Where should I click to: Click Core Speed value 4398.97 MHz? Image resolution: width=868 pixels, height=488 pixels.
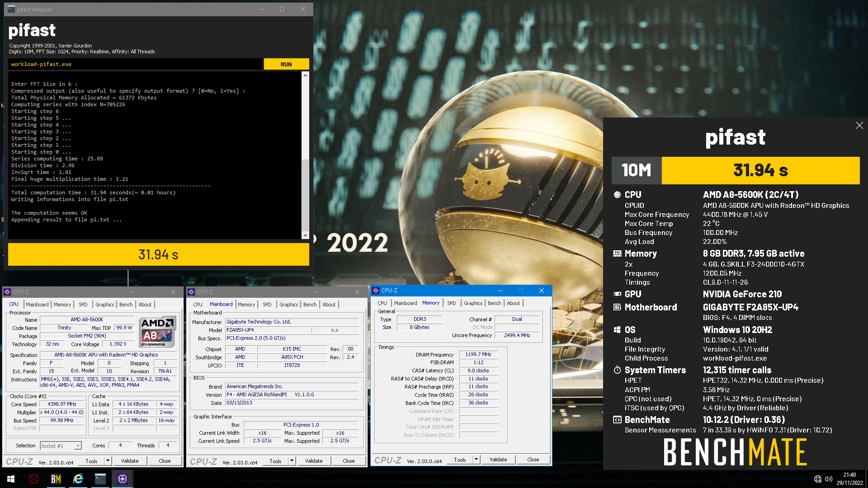click(x=62, y=404)
